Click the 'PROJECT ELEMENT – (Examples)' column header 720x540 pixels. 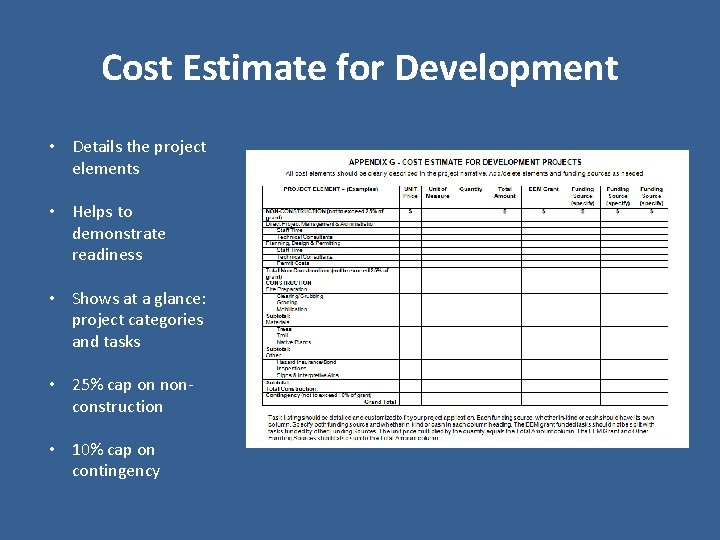tap(331, 189)
